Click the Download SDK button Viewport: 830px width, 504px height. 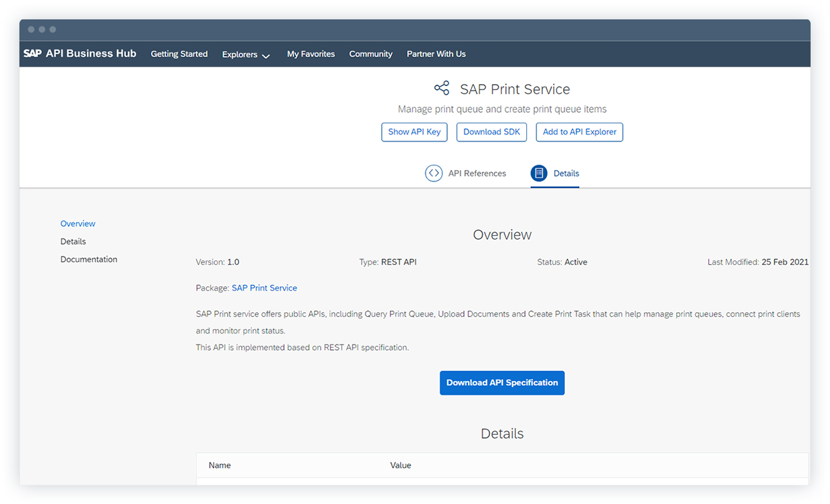click(x=491, y=132)
